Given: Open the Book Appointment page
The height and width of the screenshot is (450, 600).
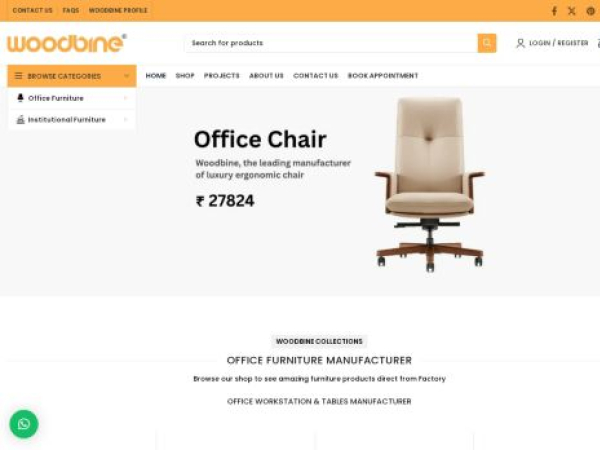Looking at the screenshot, I should click(383, 76).
